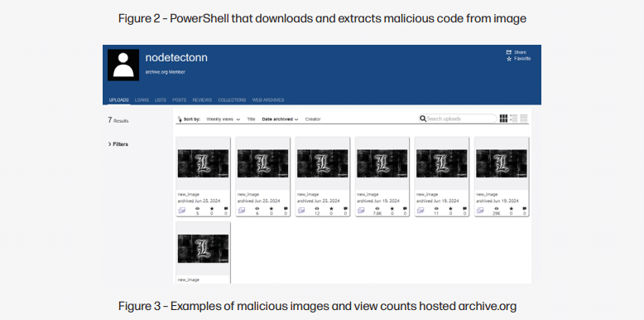Open thumbnail of the 29K-views new_image
644x320 pixels.
[502, 163]
